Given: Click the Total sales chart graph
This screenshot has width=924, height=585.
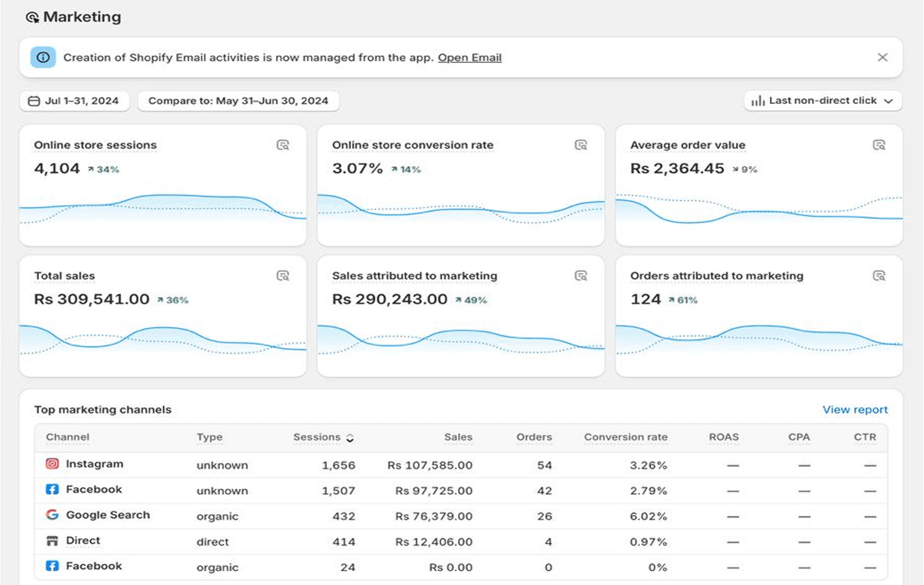Looking at the screenshot, I should [x=163, y=340].
